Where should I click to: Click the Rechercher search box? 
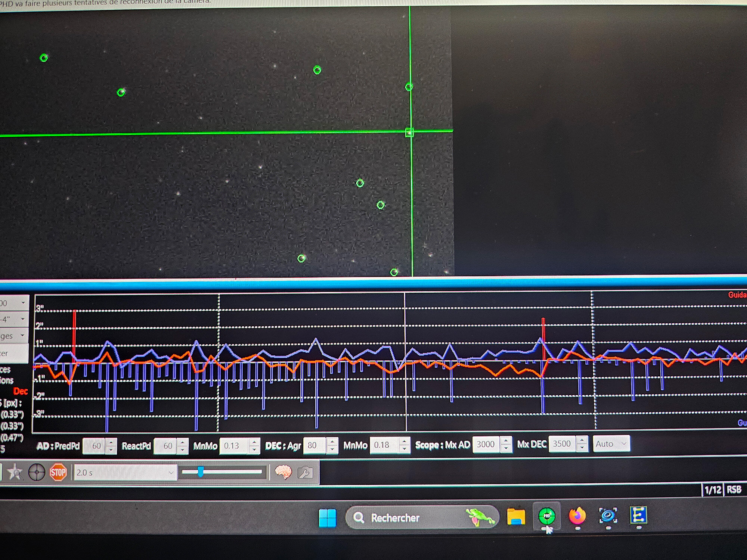pyautogui.click(x=411, y=518)
